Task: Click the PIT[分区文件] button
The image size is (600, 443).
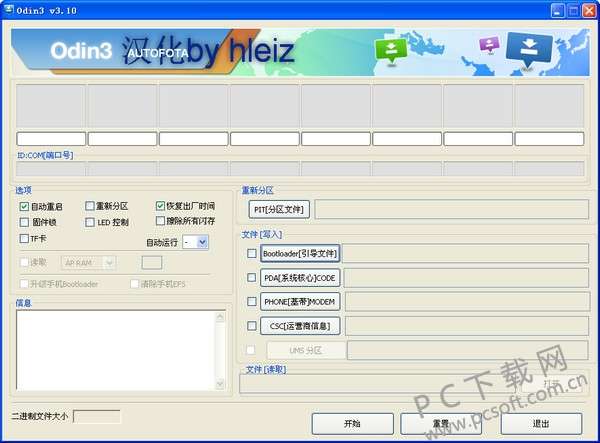Action: pyautogui.click(x=279, y=209)
